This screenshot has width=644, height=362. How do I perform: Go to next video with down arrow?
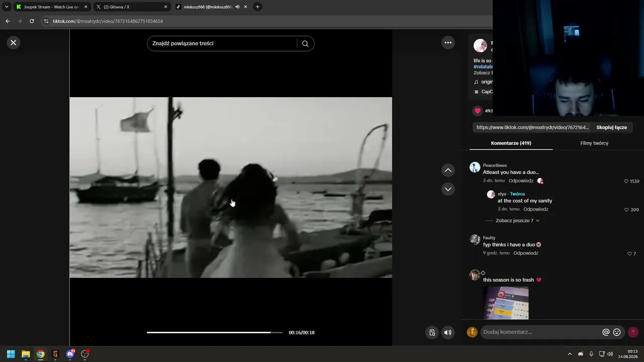pos(448,189)
